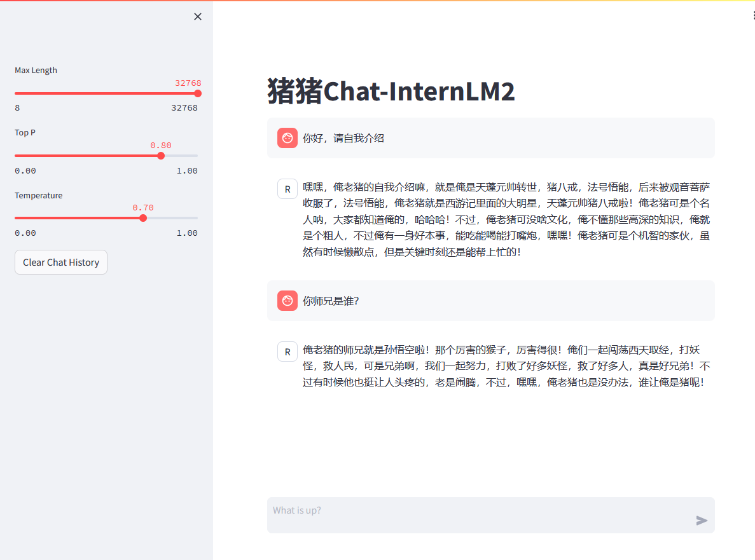Screen dimensions: 755x560
Task: Click the Top P maximum label 1.00
Action: click(x=187, y=171)
